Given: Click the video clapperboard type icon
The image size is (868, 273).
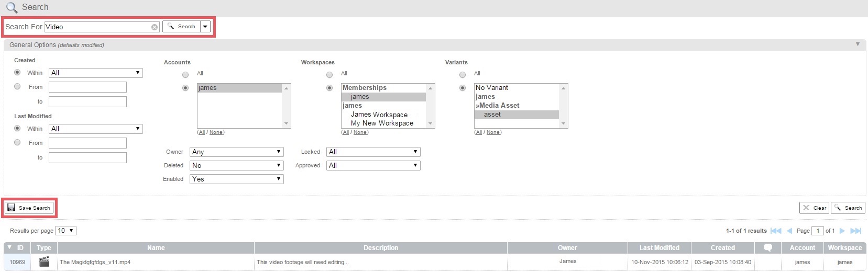Looking at the screenshot, I should 44,262.
